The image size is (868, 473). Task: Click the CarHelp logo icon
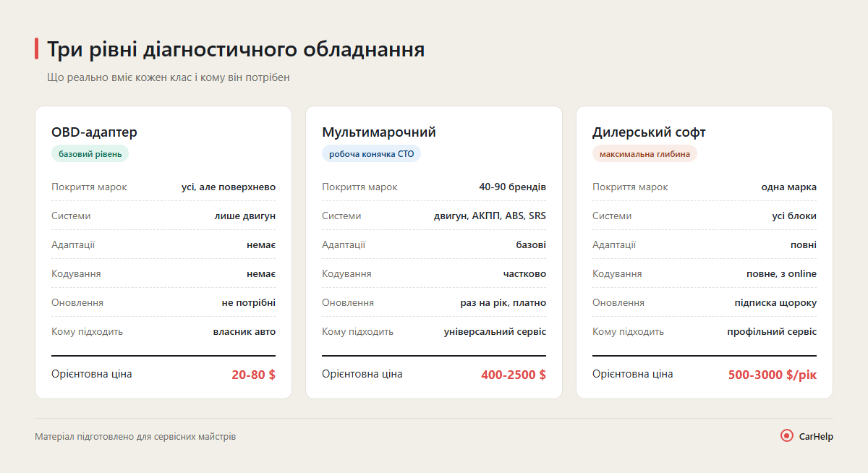coord(787,435)
